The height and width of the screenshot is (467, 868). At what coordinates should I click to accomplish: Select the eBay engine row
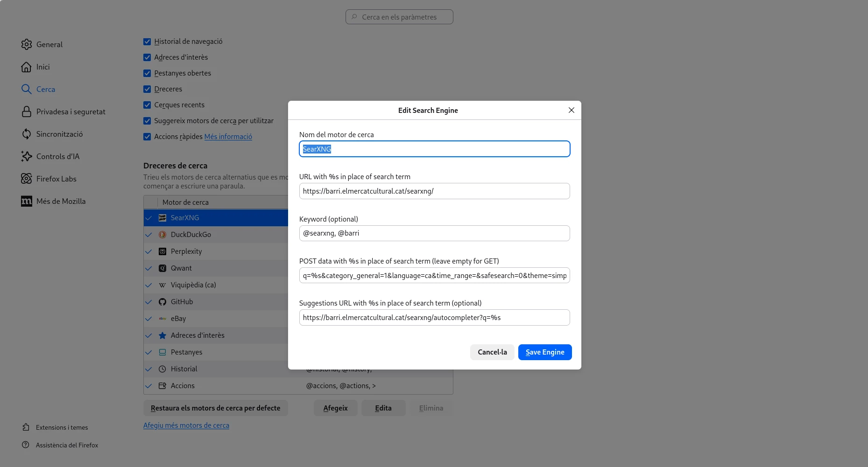(x=216, y=319)
